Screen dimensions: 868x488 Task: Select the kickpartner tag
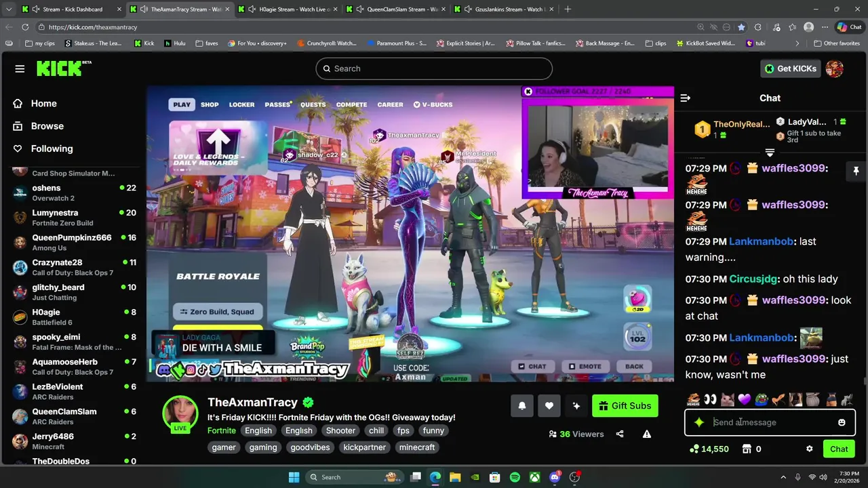(x=364, y=447)
